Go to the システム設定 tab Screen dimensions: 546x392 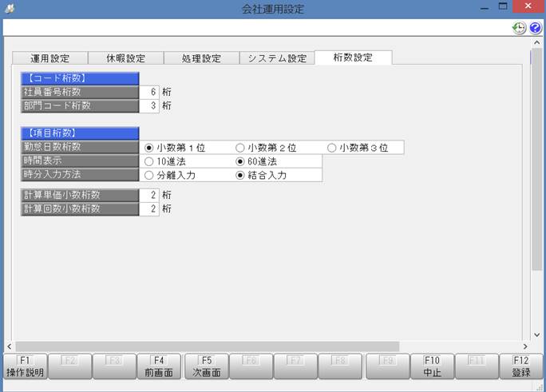point(277,58)
